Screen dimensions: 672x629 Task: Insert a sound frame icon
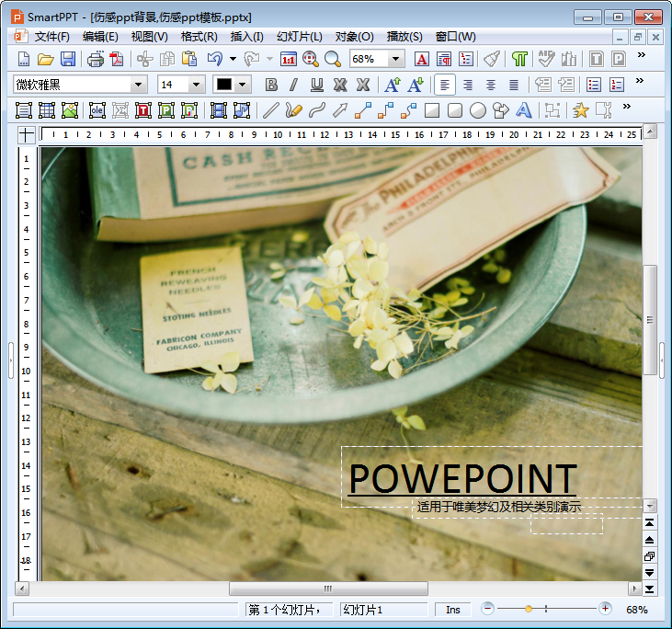click(242, 110)
